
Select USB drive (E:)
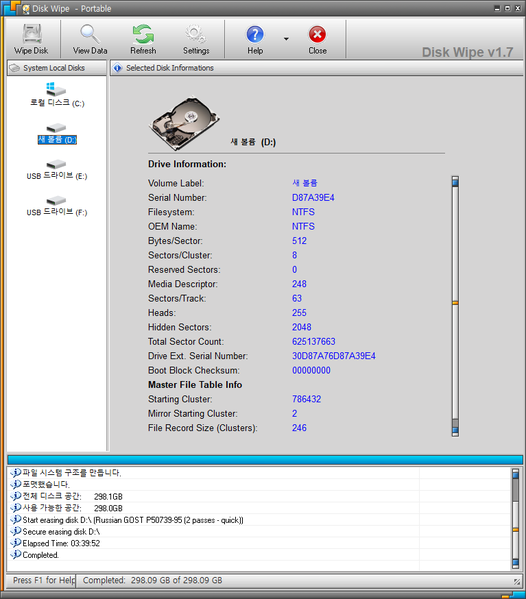(57, 170)
